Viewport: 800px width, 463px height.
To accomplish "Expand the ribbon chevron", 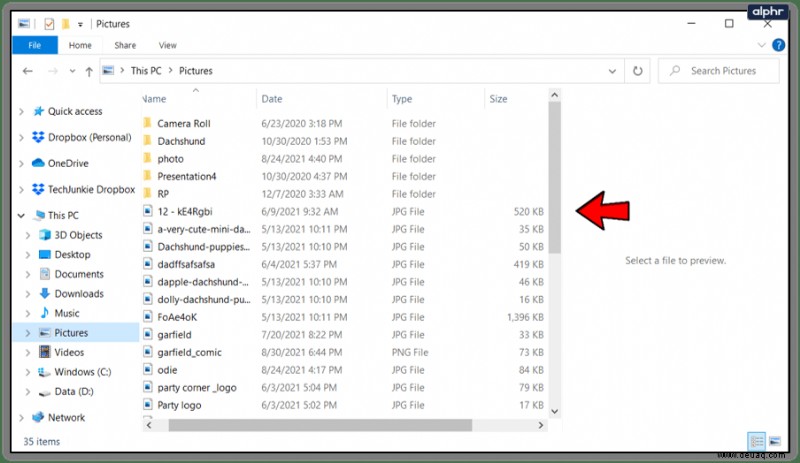I will [x=761, y=45].
